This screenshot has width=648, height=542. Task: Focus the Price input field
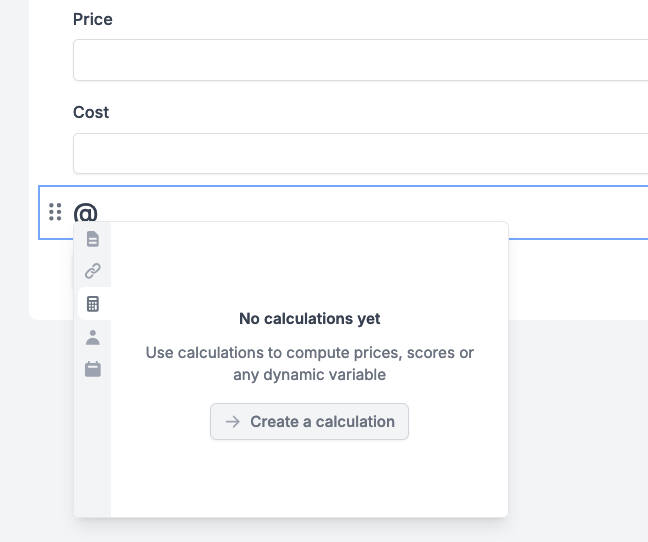(360, 60)
